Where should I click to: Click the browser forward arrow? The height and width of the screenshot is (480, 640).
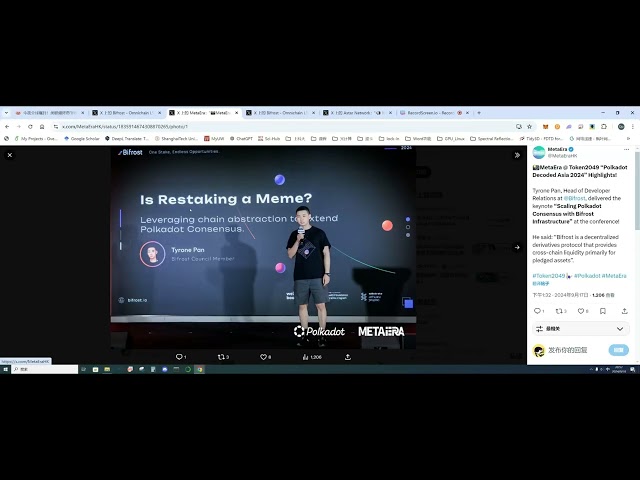click(x=18, y=127)
